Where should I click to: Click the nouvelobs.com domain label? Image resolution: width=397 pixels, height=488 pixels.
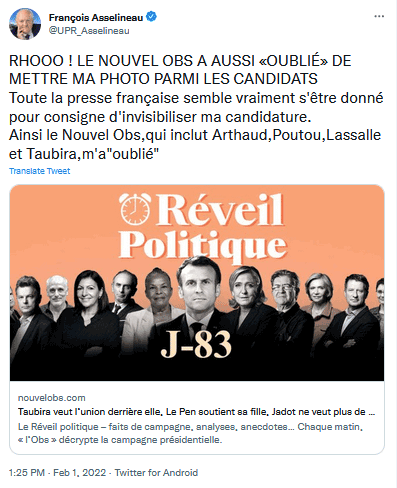(51, 398)
